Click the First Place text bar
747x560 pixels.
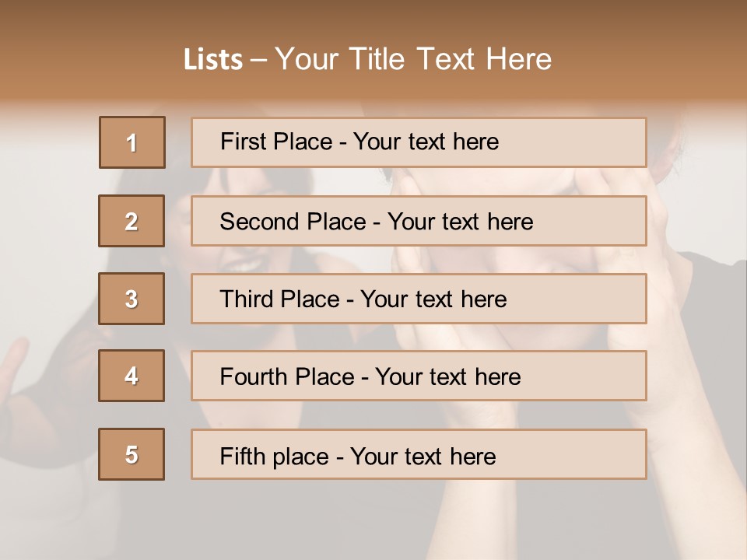pos(419,142)
